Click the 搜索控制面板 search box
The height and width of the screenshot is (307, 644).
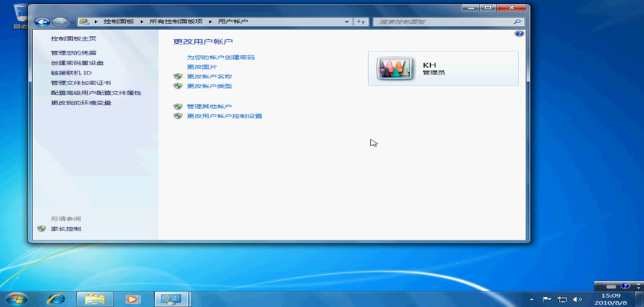[445, 21]
